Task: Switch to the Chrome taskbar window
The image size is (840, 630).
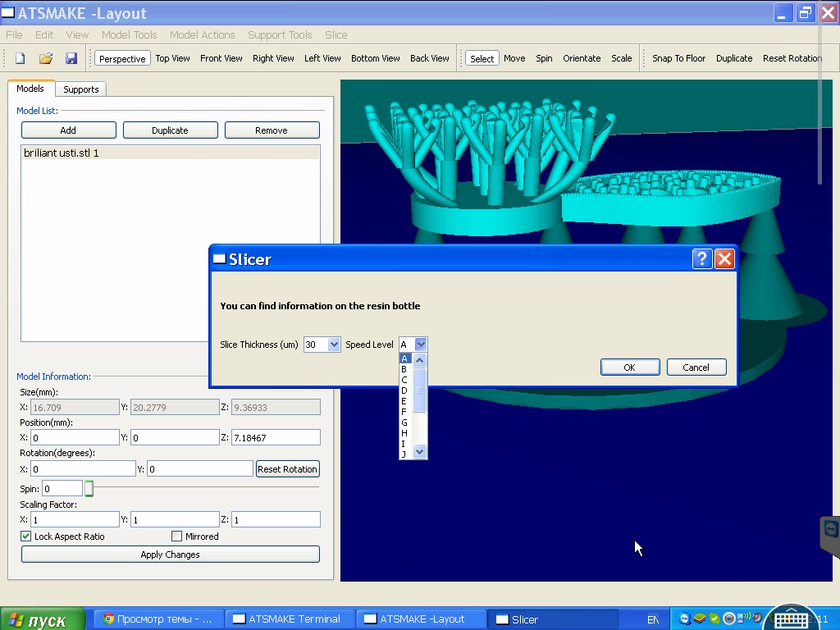Action: click(157, 619)
